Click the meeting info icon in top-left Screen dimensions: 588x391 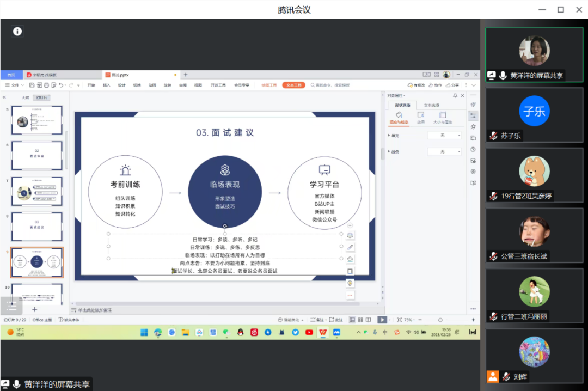tap(17, 32)
